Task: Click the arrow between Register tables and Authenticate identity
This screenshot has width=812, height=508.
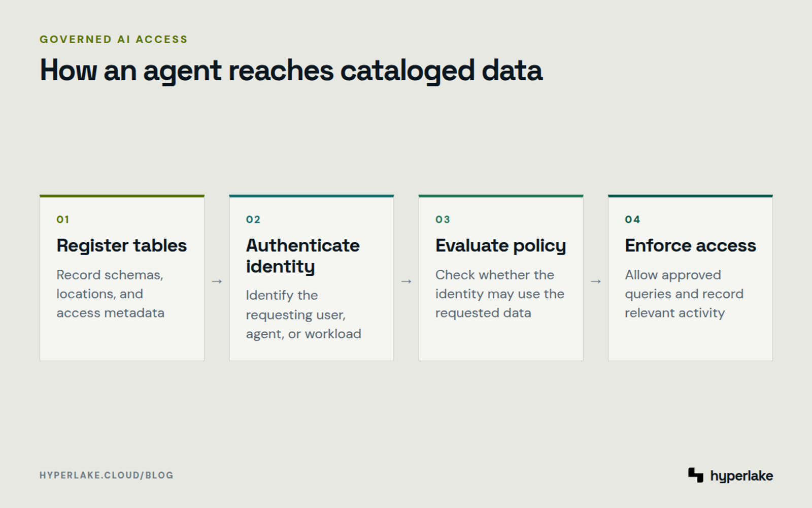Action: (217, 281)
